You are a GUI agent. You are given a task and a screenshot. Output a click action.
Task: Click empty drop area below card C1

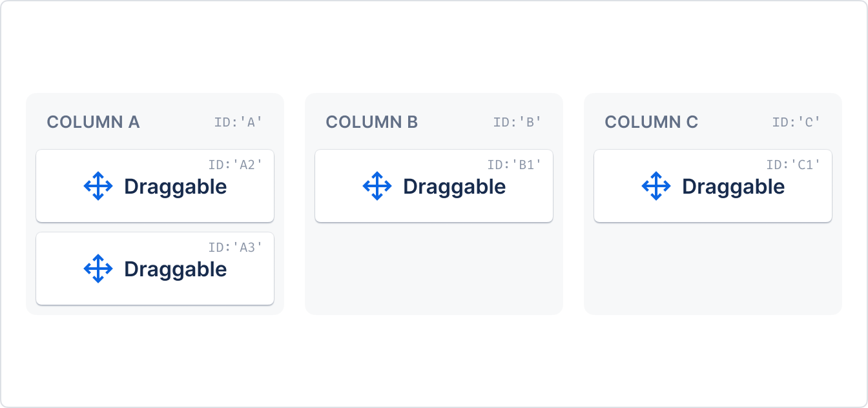713,266
